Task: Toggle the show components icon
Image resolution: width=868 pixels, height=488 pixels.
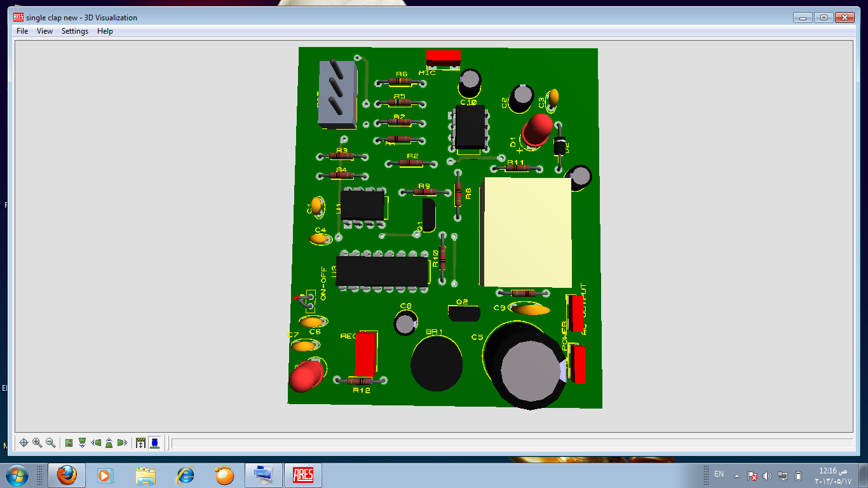Action: 154,443
